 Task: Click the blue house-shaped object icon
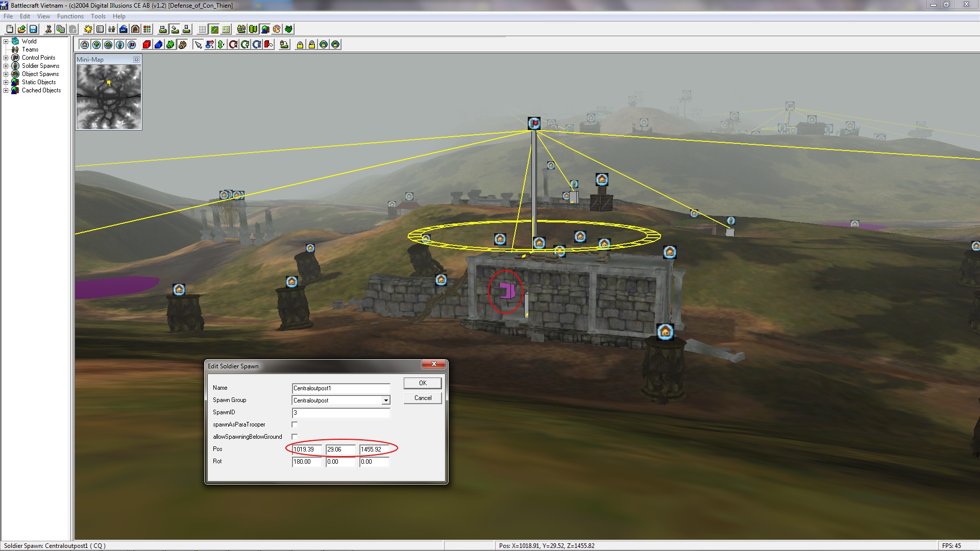click(x=159, y=45)
